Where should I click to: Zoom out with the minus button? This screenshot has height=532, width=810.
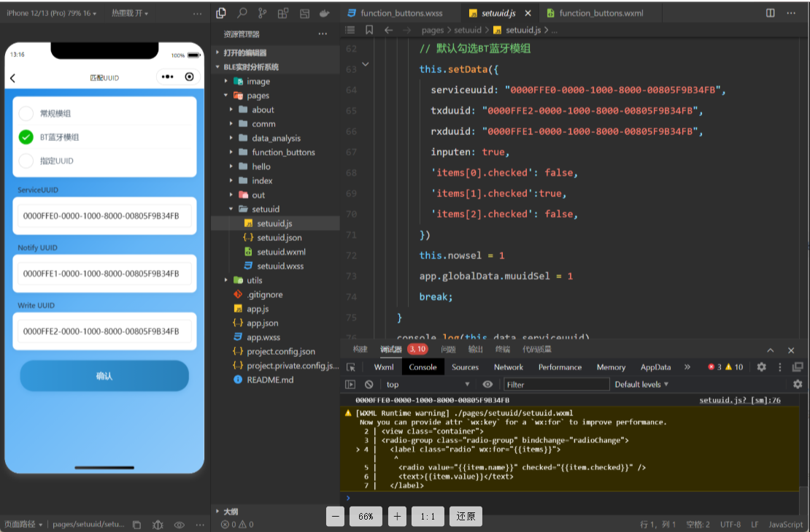[335, 516]
